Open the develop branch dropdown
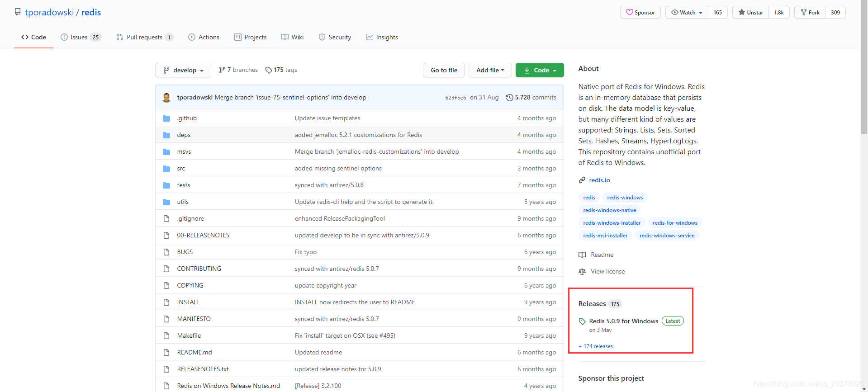The image size is (868, 392). pyautogui.click(x=183, y=70)
